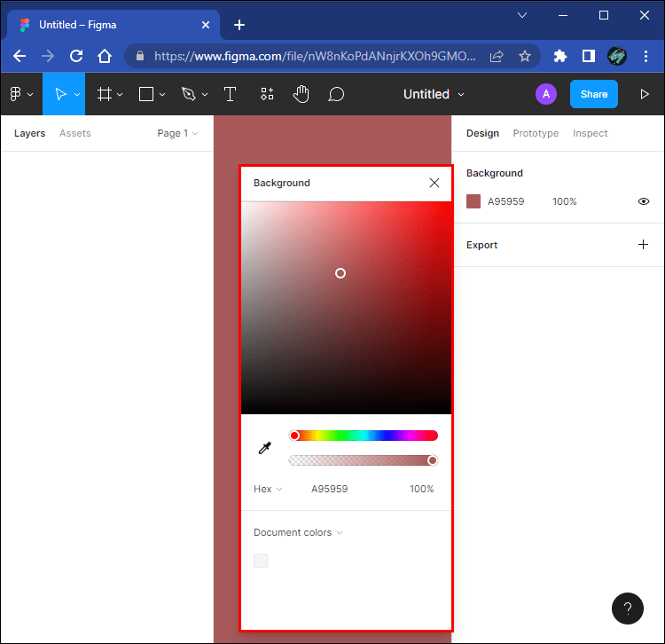This screenshot has width=665, height=644.
Task: Select the Move tool arrow
Action: tap(59, 94)
